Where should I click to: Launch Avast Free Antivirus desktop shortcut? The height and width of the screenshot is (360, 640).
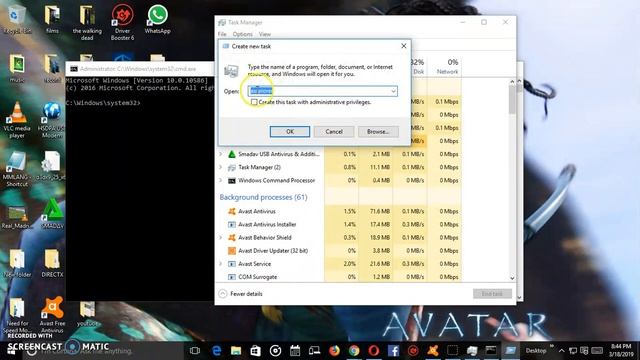[52, 314]
